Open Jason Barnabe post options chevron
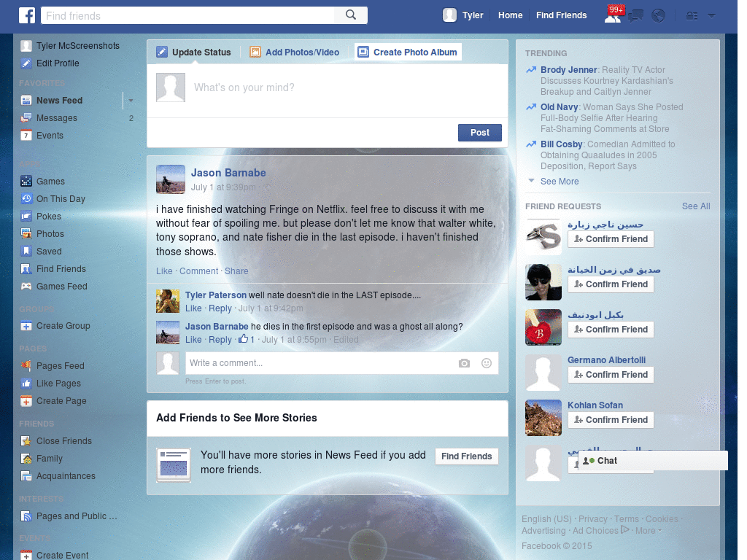 click(x=495, y=169)
